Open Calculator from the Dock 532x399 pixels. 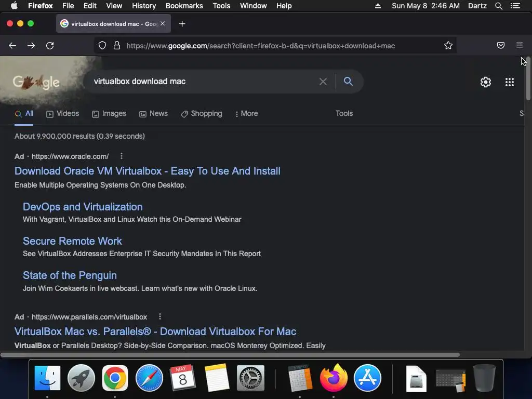300,378
